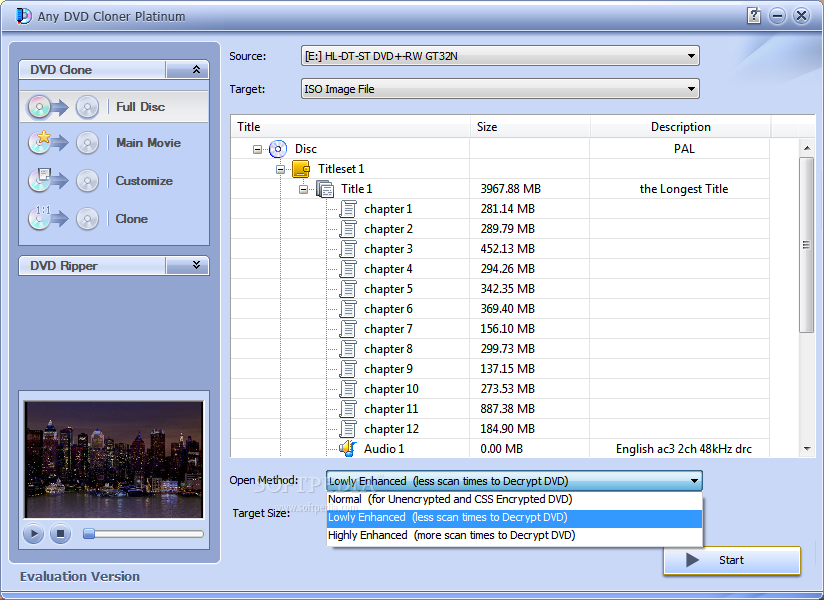Click the chapter 10 scroll icon

click(347, 389)
